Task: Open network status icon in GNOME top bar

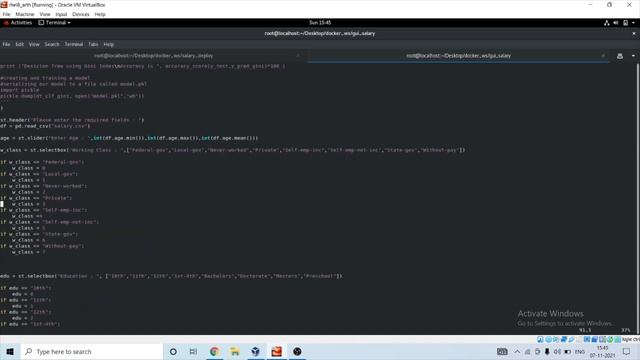Action: coord(607,23)
